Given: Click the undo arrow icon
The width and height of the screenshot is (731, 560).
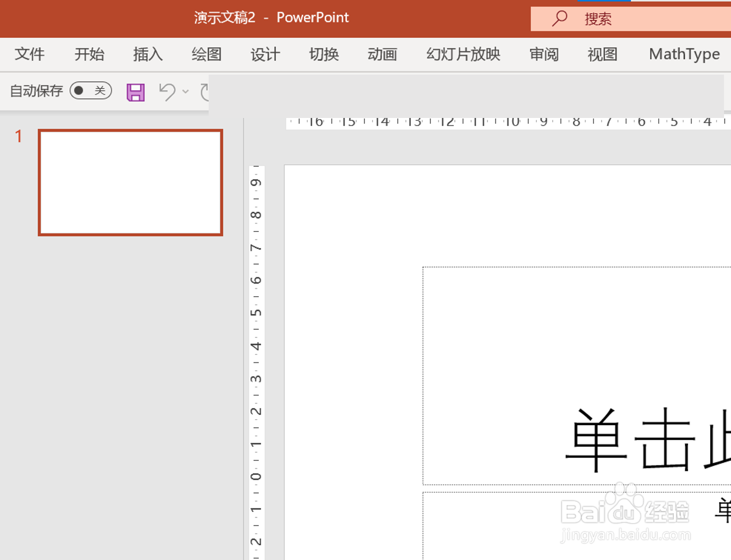Looking at the screenshot, I should pyautogui.click(x=167, y=92).
